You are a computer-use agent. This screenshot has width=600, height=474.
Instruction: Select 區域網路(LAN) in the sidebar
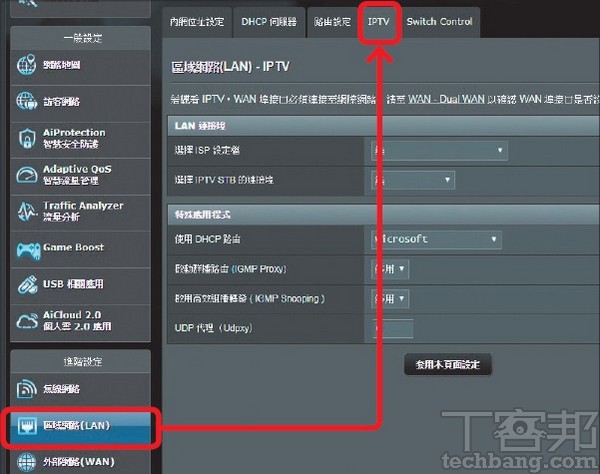(80, 427)
